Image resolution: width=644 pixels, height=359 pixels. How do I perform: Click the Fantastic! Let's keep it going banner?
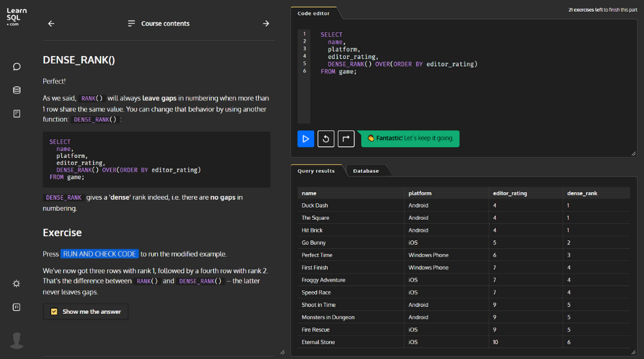pos(410,139)
